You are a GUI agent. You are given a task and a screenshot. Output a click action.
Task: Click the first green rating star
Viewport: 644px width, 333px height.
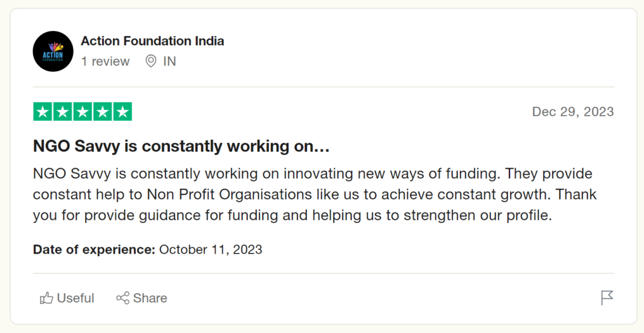coord(43,111)
